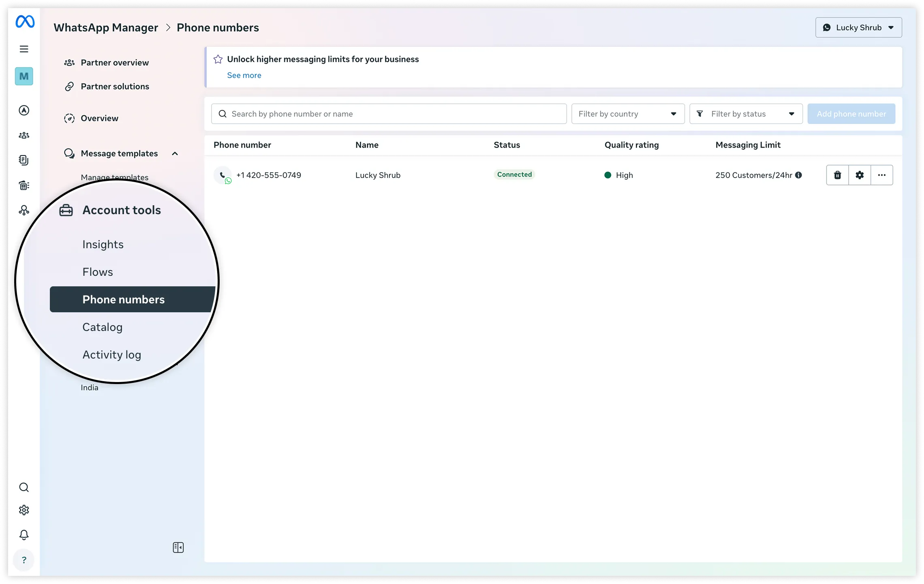This screenshot has height=584, width=924.
Task: Select Insights under Account tools
Action: 103,245
